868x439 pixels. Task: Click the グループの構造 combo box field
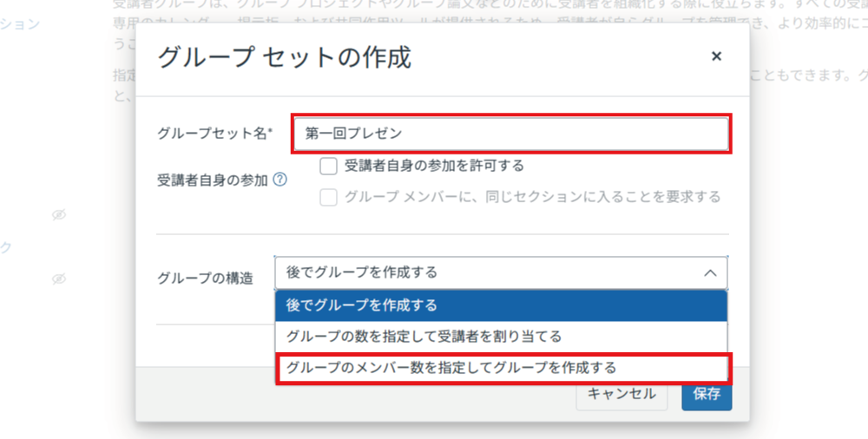pos(486,272)
